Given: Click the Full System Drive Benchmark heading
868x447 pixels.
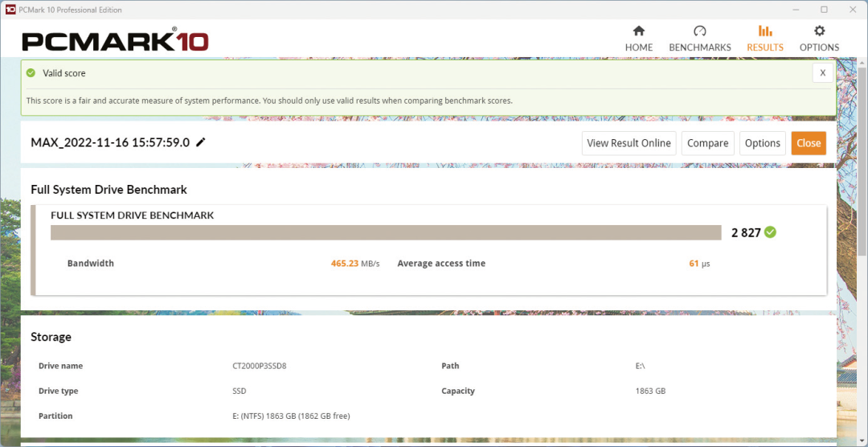Looking at the screenshot, I should (109, 190).
